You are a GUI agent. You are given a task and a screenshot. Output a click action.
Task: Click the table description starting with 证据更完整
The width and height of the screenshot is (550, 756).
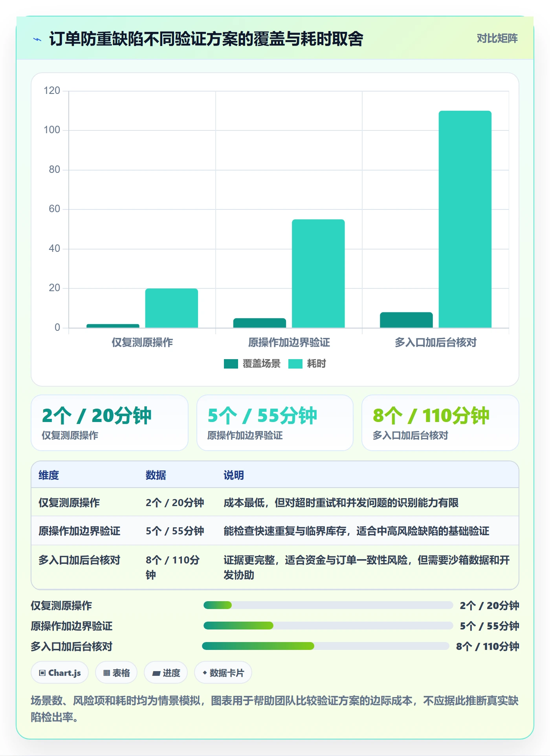click(x=367, y=567)
